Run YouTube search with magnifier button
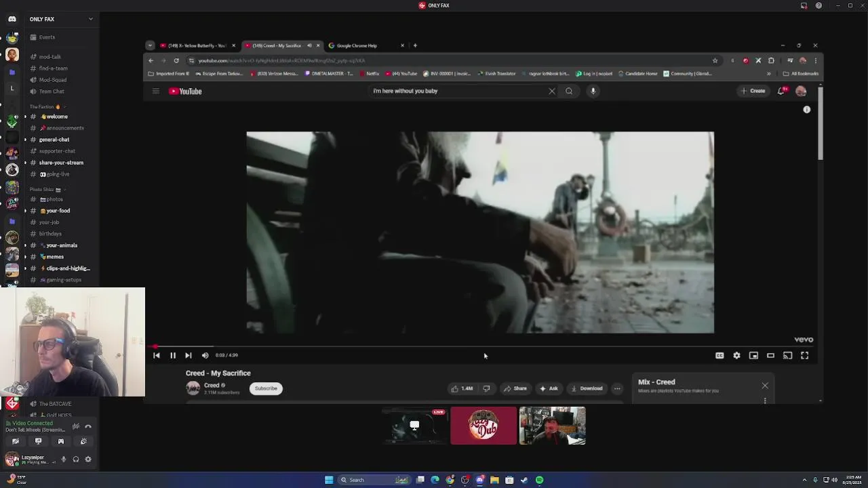The image size is (868, 488). (x=569, y=91)
